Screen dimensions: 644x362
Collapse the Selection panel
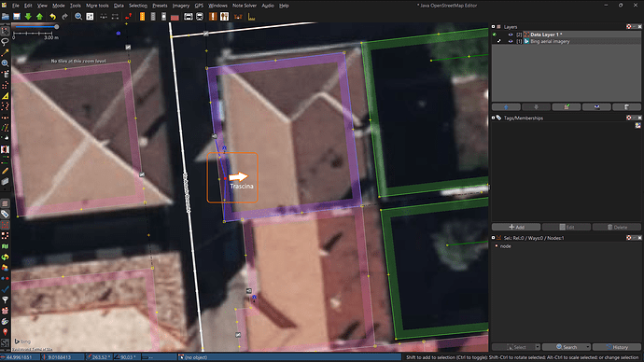(494, 238)
